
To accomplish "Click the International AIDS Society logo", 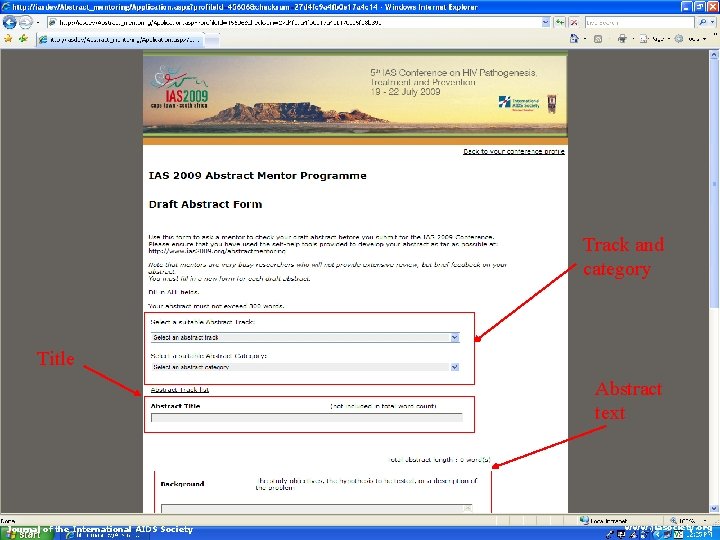I will (519, 103).
